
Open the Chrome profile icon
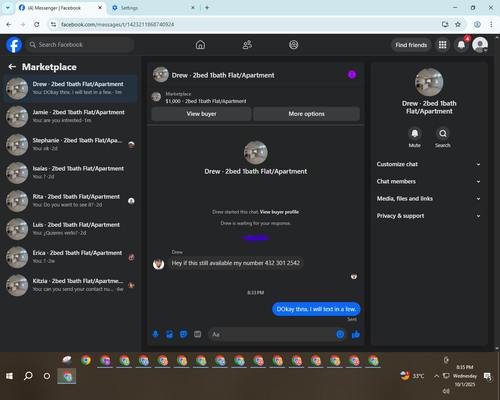click(x=477, y=24)
